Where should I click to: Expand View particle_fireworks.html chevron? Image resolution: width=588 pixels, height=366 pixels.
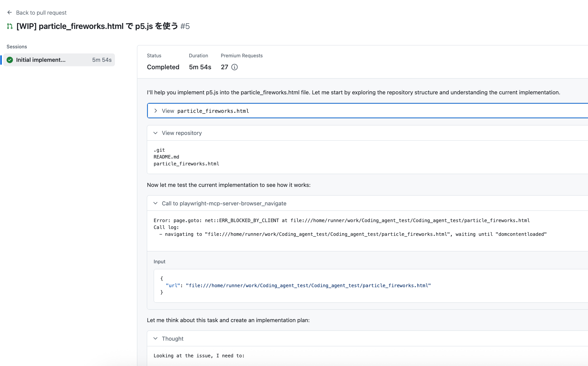coord(156,111)
